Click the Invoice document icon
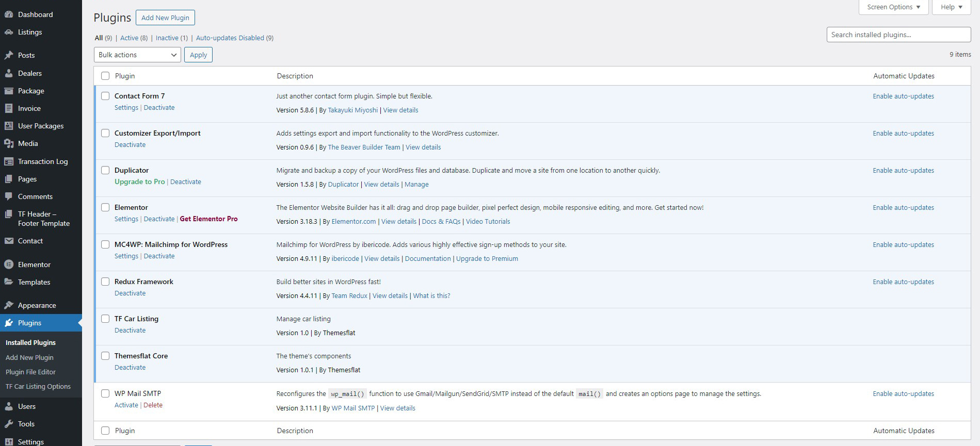Screen dimensions: 980x446 click(9, 108)
